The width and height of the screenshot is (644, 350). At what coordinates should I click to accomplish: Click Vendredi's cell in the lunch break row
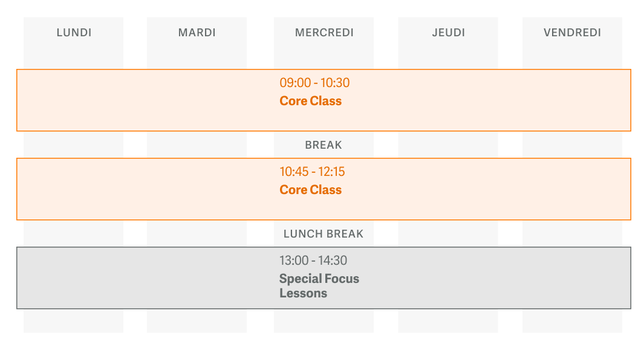572,233
